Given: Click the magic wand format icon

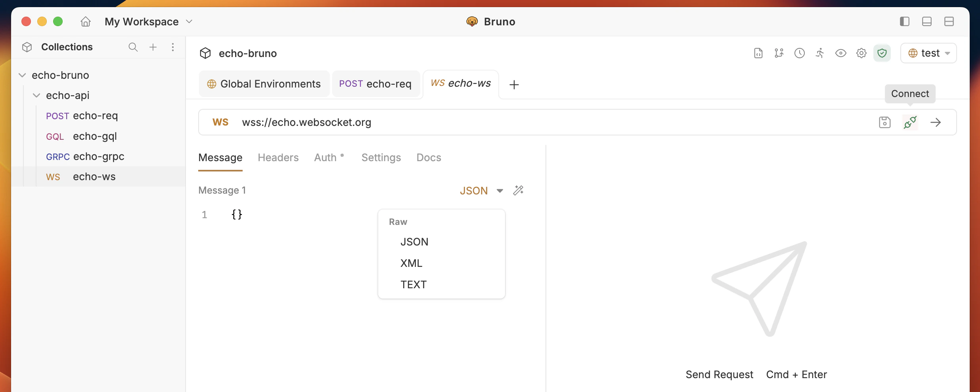Looking at the screenshot, I should [x=519, y=190].
